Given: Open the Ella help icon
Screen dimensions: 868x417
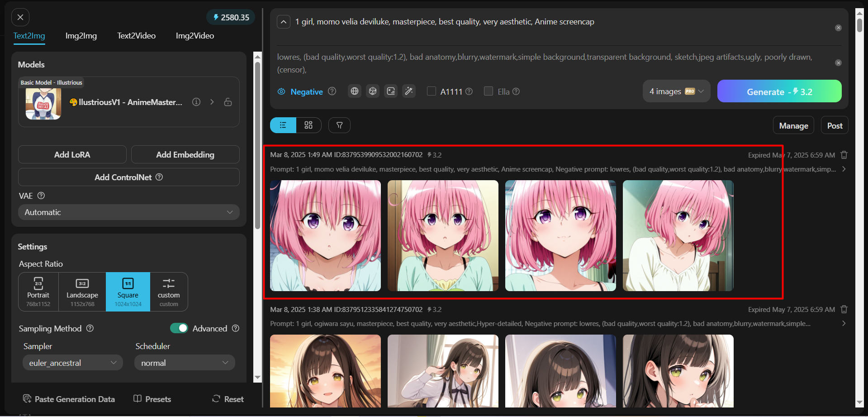Looking at the screenshot, I should (516, 91).
